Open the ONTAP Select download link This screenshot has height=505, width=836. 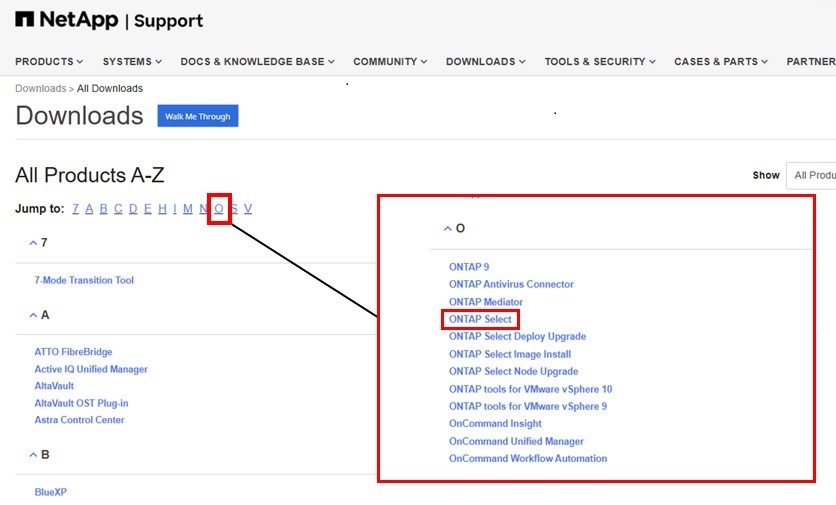tap(480, 319)
